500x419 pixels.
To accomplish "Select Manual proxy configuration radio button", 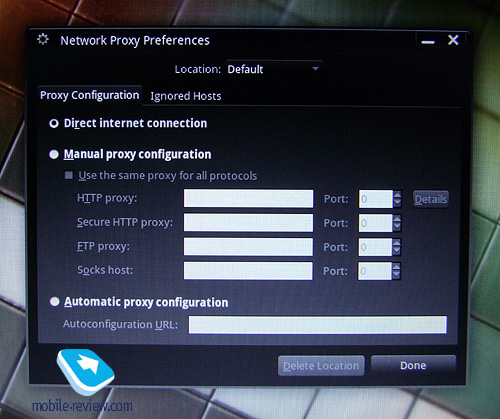I will [x=54, y=154].
